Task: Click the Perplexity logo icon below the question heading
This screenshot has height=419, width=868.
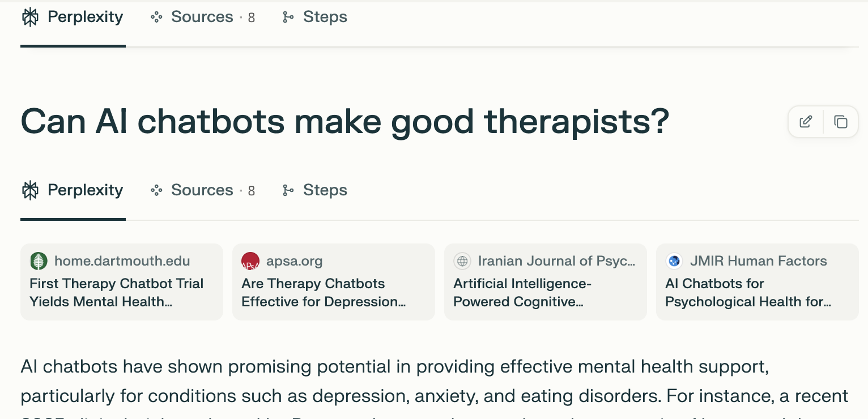Action: [30, 190]
